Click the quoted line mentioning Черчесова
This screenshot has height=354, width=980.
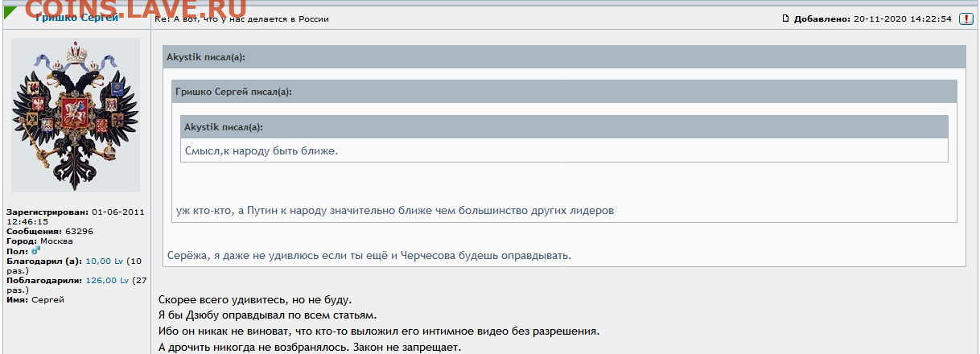coord(369,255)
